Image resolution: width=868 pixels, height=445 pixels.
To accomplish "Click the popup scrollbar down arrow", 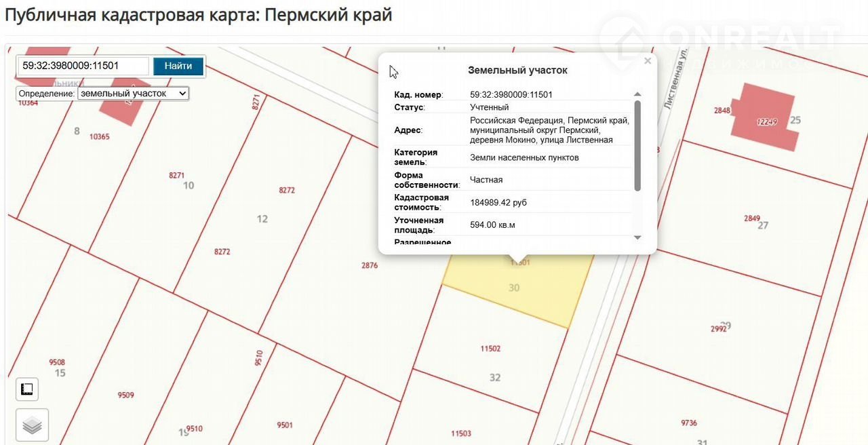I will [x=637, y=237].
